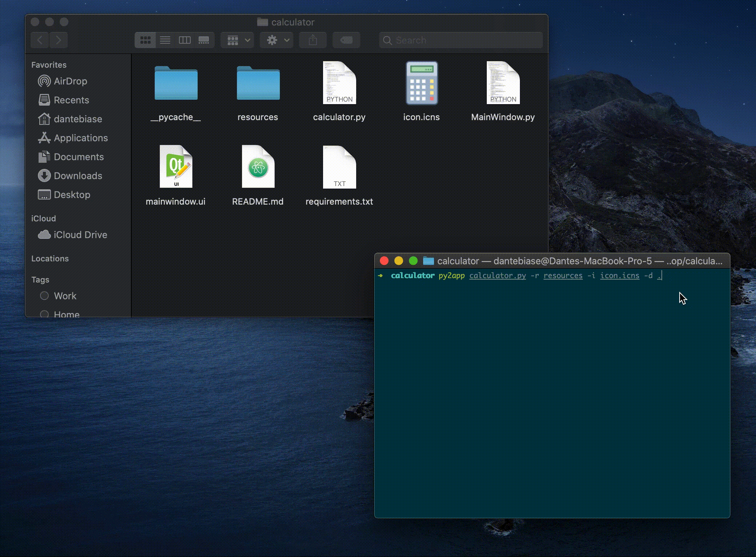Switch Finder to column view
The width and height of the screenshot is (756, 557).
(x=184, y=40)
